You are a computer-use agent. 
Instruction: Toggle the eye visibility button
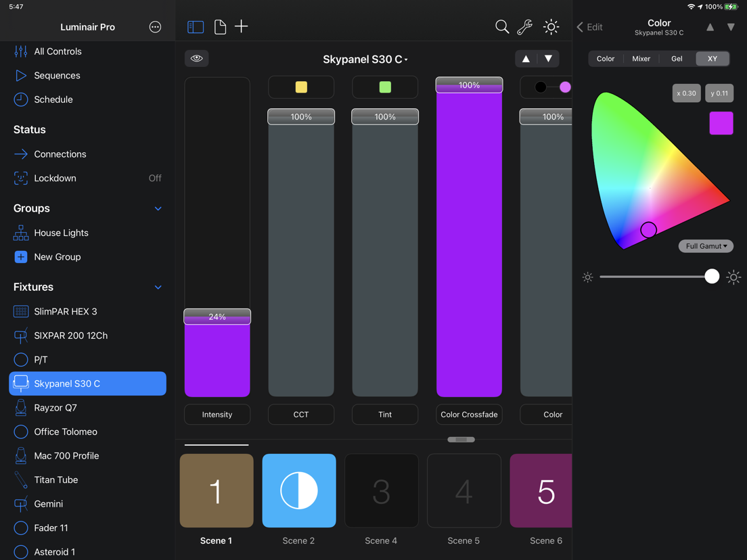pyautogui.click(x=196, y=59)
